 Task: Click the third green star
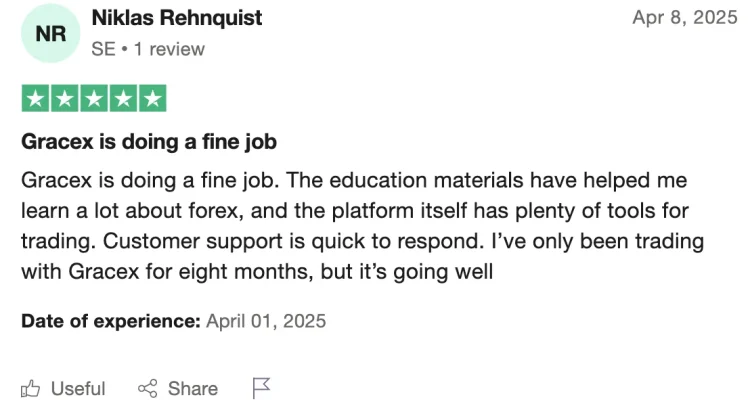pyautogui.click(x=94, y=99)
